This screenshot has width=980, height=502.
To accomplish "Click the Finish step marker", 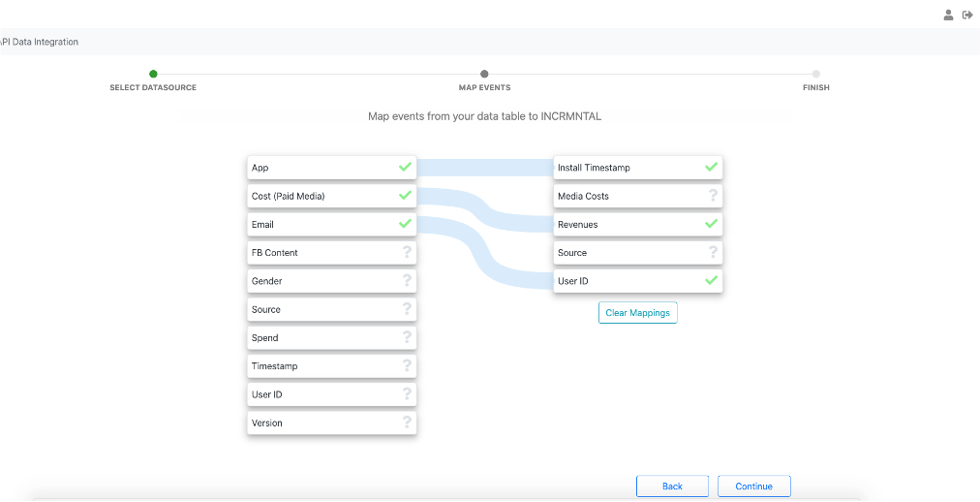I will tap(816, 75).
